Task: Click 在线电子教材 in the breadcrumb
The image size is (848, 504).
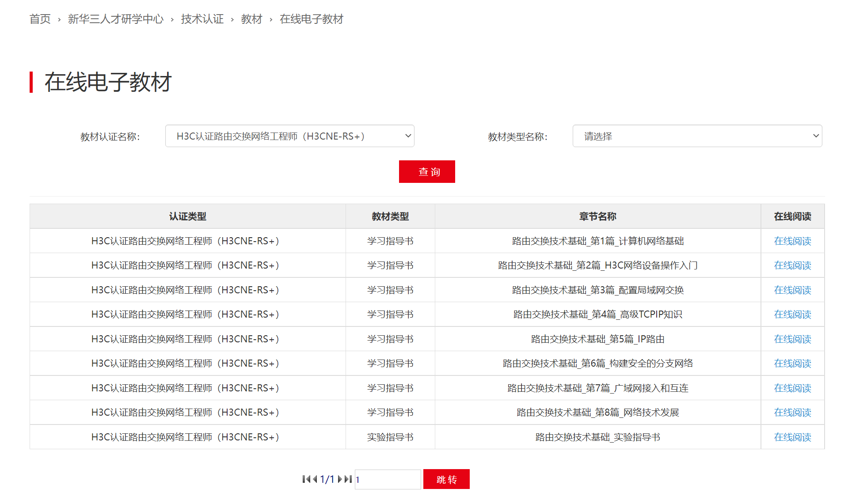Action: coord(312,19)
